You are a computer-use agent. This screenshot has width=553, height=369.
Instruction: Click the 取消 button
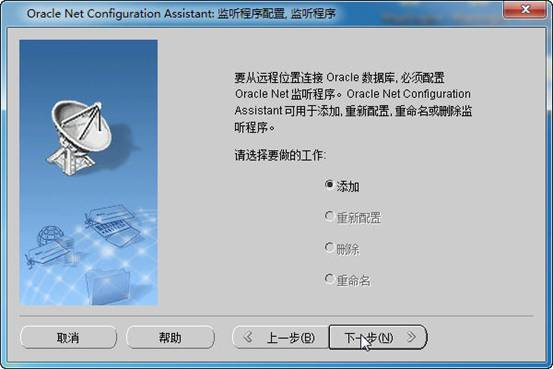[x=68, y=338]
